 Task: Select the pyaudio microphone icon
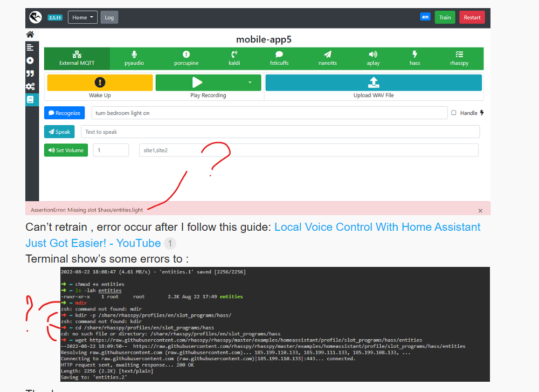point(134,54)
